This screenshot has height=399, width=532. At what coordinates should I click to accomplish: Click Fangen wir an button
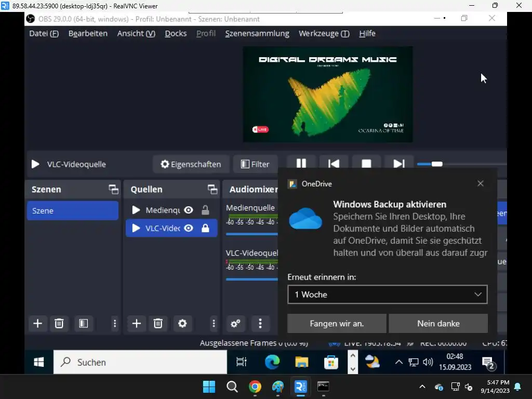tap(337, 323)
